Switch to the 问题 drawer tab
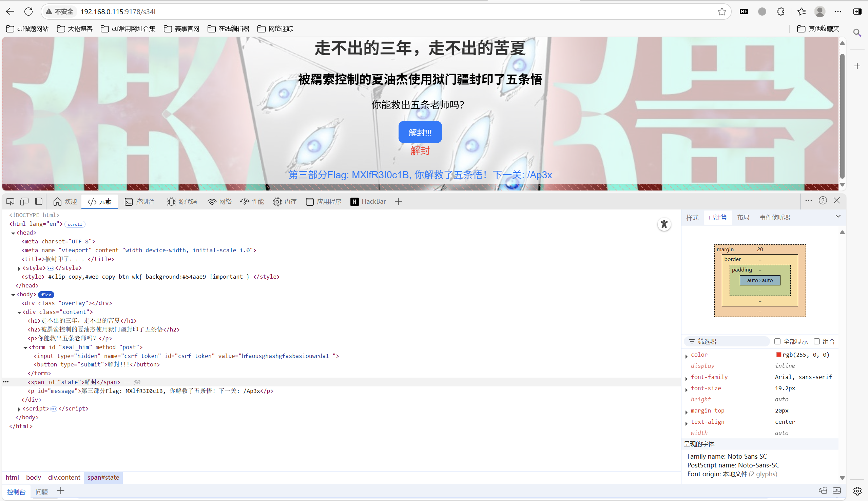Image resolution: width=868 pixels, height=501 pixels. point(42,492)
